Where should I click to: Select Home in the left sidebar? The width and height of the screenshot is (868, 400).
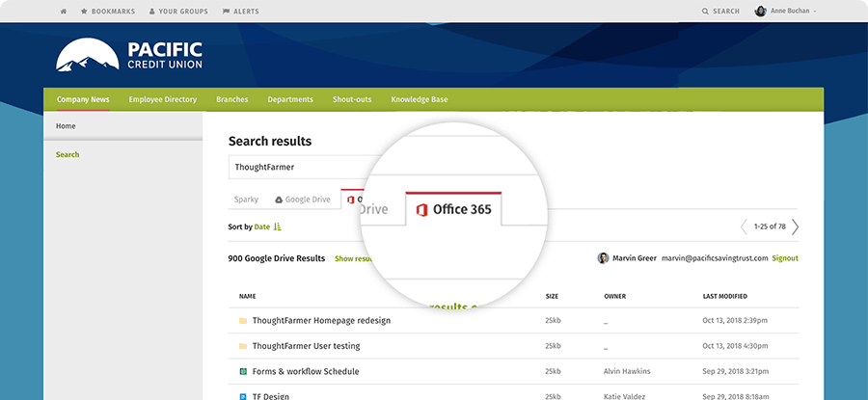[66, 126]
